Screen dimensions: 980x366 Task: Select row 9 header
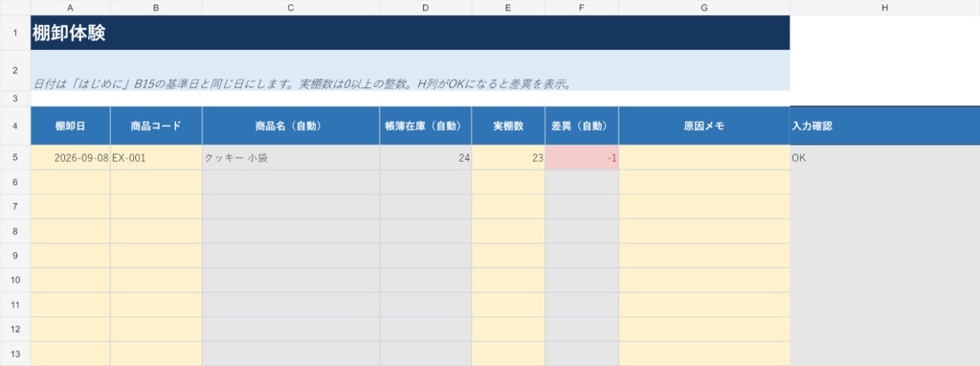pos(15,255)
